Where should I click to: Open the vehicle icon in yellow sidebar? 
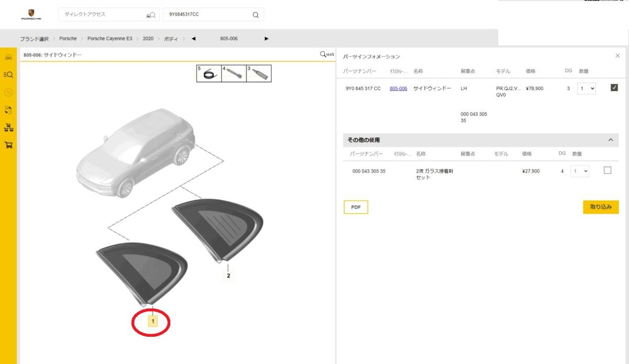[8, 57]
